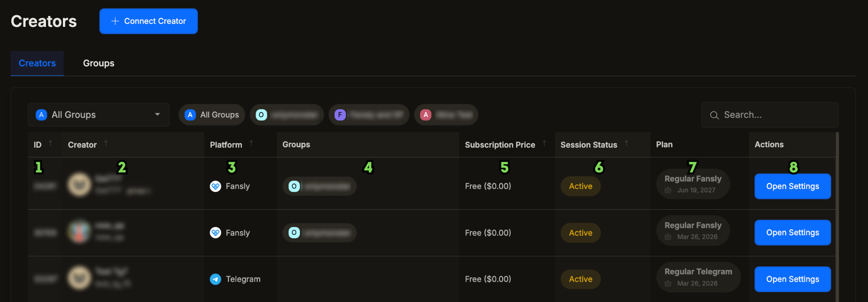Sort by ID column arrow
Image resolution: width=868 pixels, height=302 pixels.
coord(50,143)
